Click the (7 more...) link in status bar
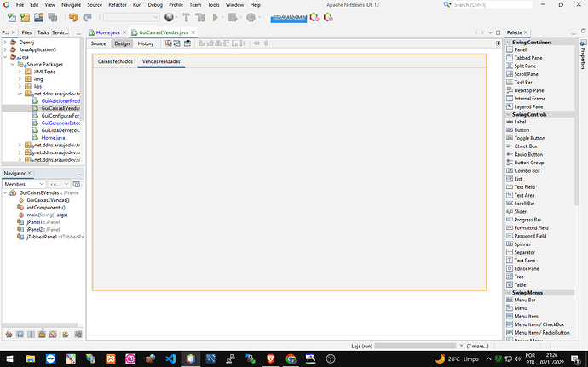Viewport: 588px width, 367px height. [478, 346]
